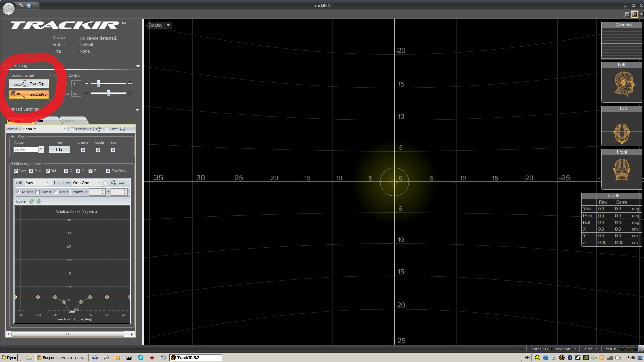
Task: Toggle the Exclusive checkbox
Action: (x=72, y=129)
